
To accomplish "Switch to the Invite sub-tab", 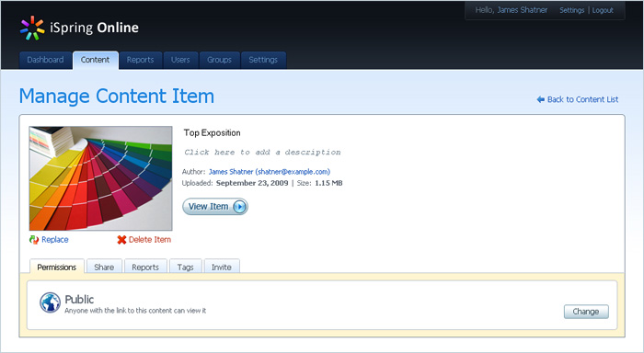I will pyautogui.click(x=222, y=267).
